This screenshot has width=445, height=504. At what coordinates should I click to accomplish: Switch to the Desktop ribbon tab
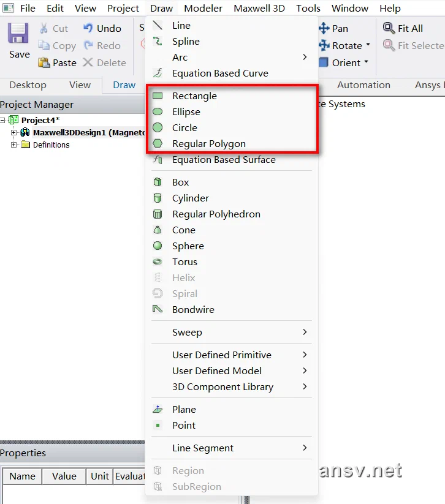pyautogui.click(x=28, y=85)
